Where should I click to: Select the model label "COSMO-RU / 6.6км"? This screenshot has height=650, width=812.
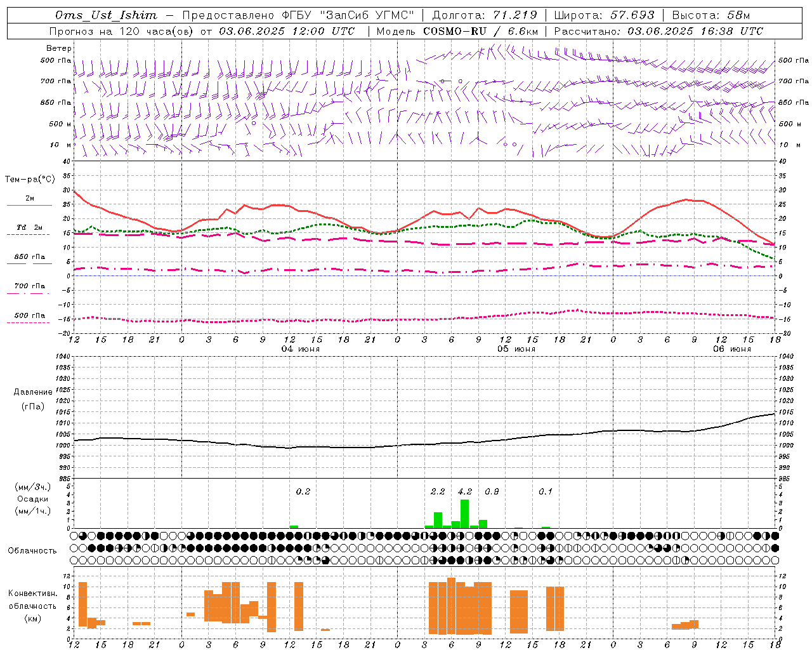pos(480,31)
